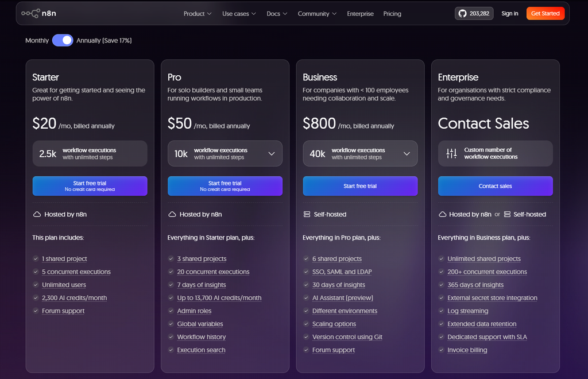Click the server icon beside Self-hosted in the Enterprise card
588x379 pixels.
[507, 214]
